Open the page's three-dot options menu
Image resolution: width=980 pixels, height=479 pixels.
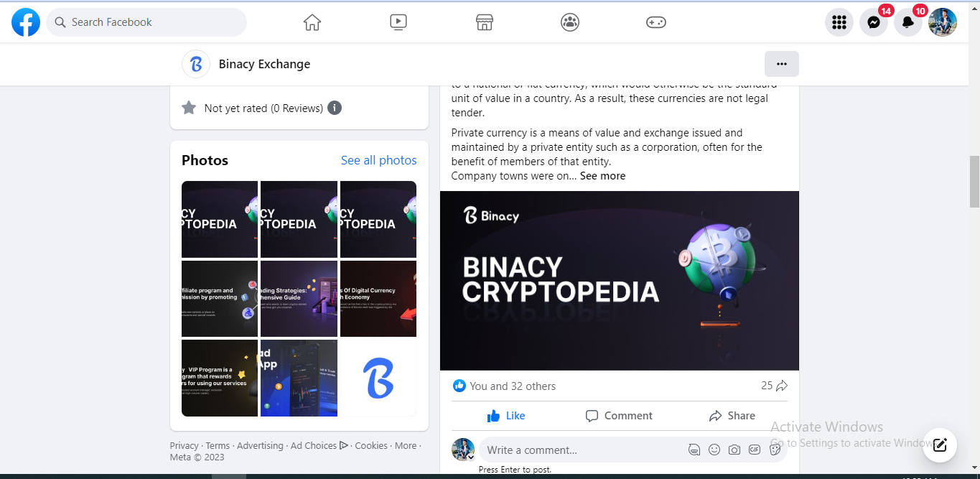782,64
